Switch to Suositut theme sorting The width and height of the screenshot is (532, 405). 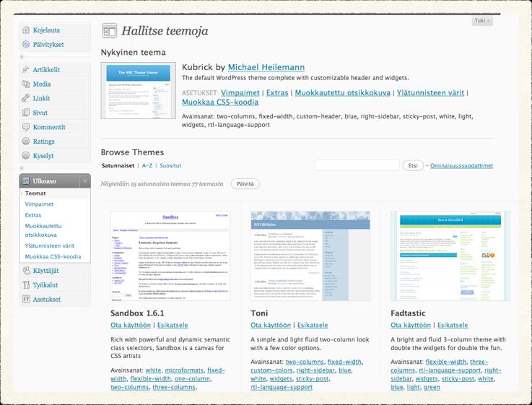pyautogui.click(x=170, y=165)
